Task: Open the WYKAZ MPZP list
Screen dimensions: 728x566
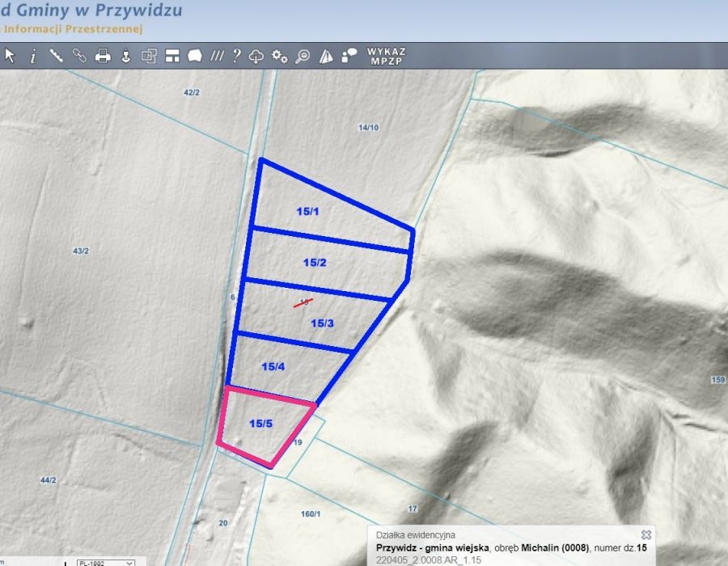Action: pyautogui.click(x=386, y=56)
